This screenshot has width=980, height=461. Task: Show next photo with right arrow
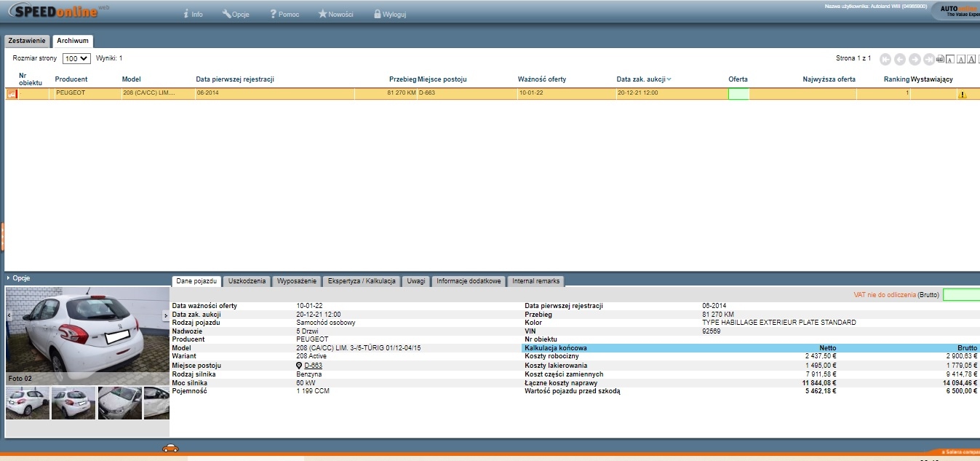(165, 315)
